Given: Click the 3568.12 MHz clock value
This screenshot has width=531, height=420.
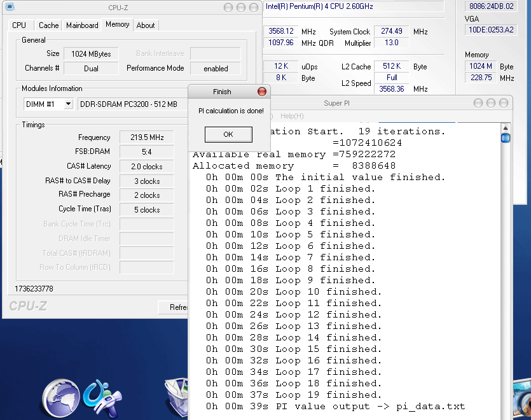Looking at the screenshot, I should click(x=280, y=31).
